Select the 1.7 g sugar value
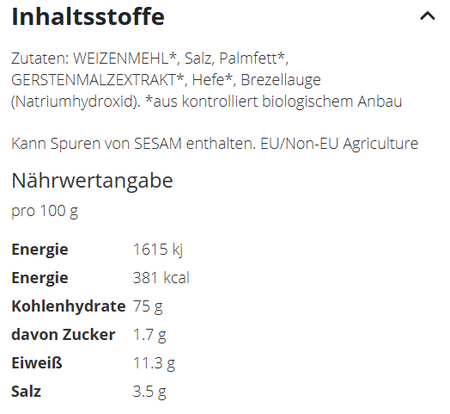The image size is (450, 414). pyautogui.click(x=150, y=335)
